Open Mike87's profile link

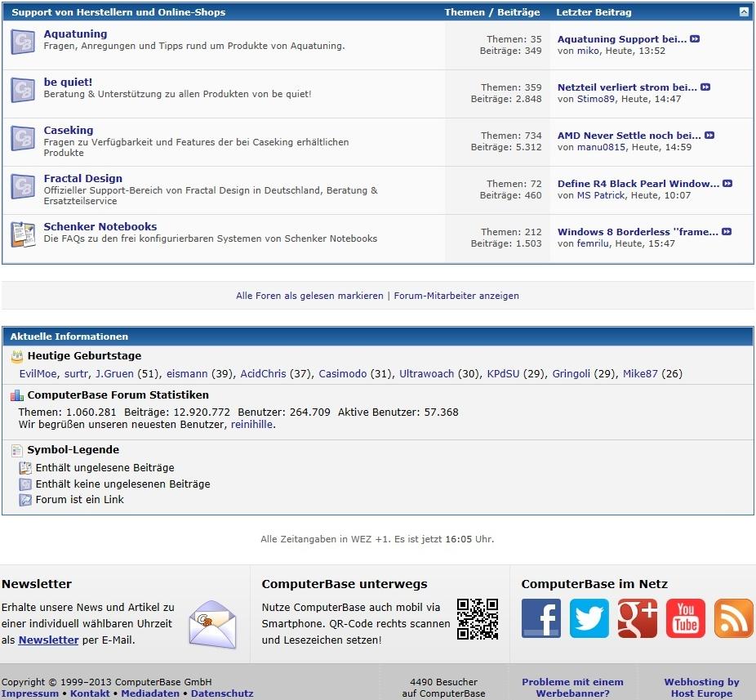coord(640,374)
